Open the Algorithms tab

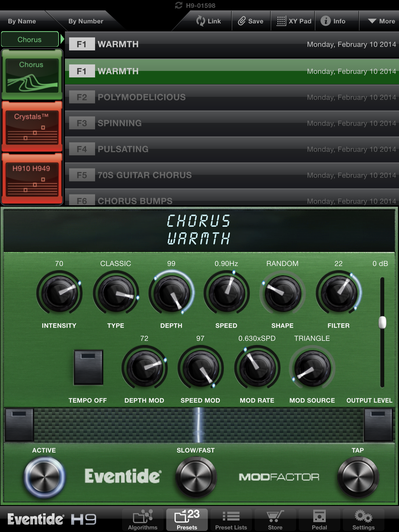(x=143, y=520)
